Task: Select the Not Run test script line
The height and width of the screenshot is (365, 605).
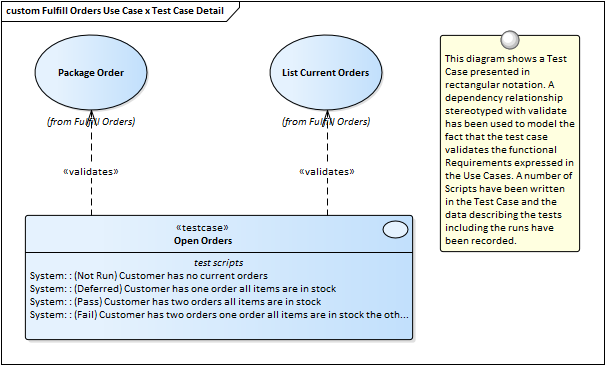Action: (x=149, y=276)
